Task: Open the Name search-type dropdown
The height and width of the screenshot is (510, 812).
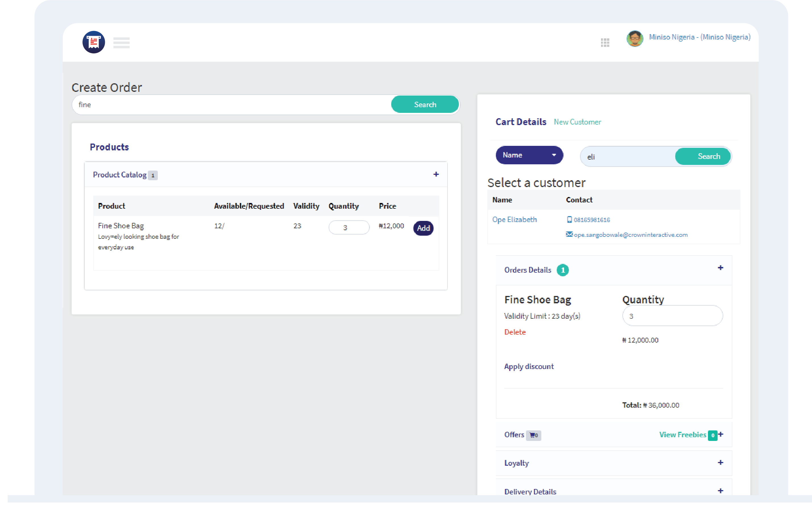Action: point(529,155)
